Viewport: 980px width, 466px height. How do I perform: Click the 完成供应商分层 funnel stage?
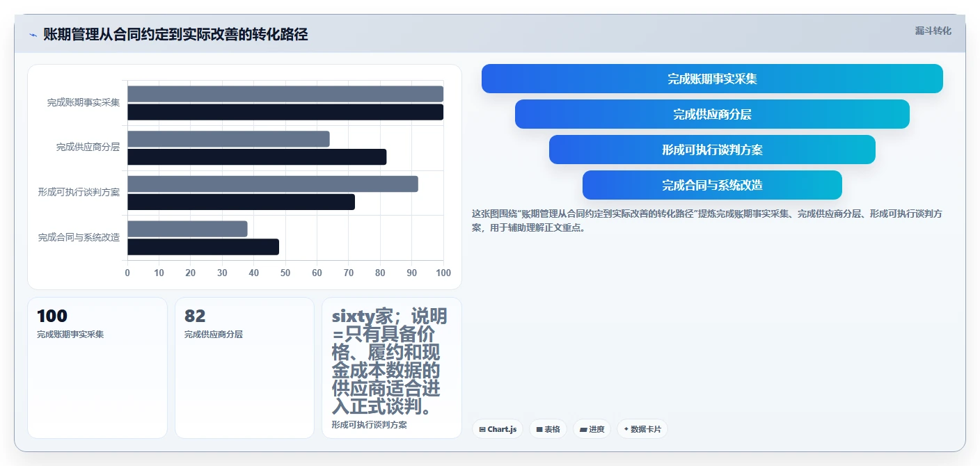tap(712, 114)
